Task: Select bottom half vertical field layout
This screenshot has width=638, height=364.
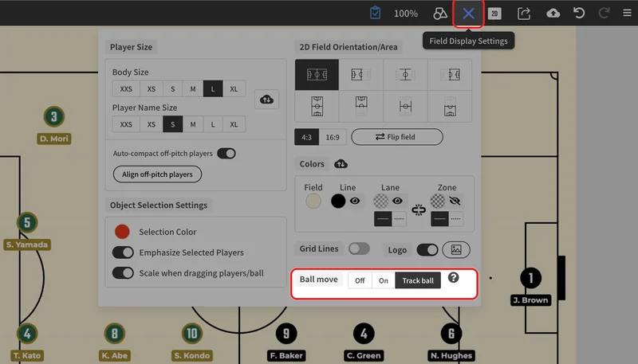Action: (450, 106)
